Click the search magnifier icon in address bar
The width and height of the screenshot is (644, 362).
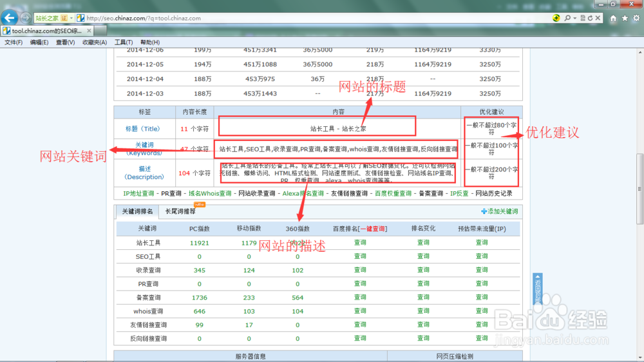pos(567,18)
